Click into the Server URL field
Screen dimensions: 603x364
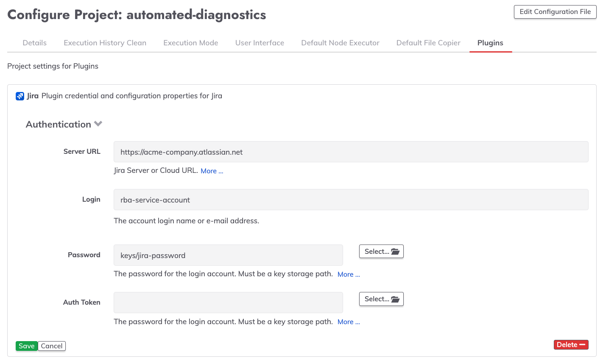[x=351, y=152]
